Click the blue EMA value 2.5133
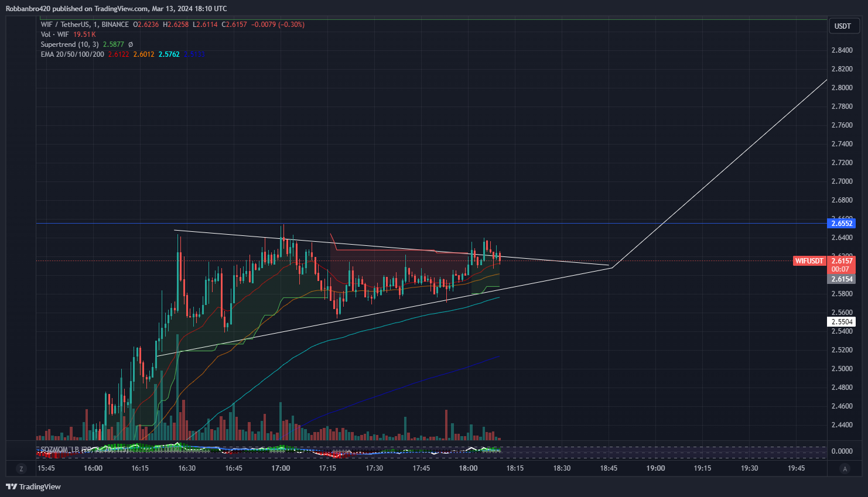Screen dimensions: 868x497 (194, 54)
